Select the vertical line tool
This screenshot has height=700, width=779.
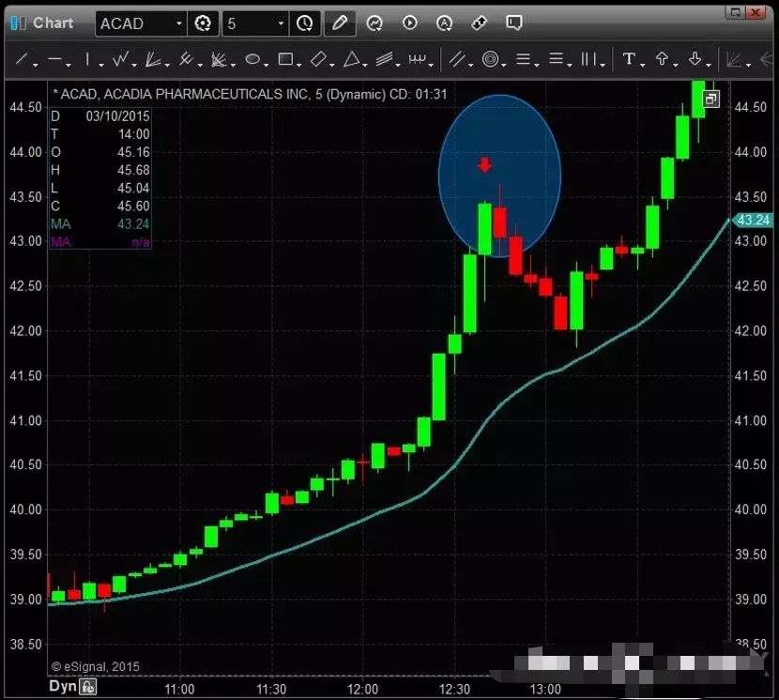tap(87, 60)
